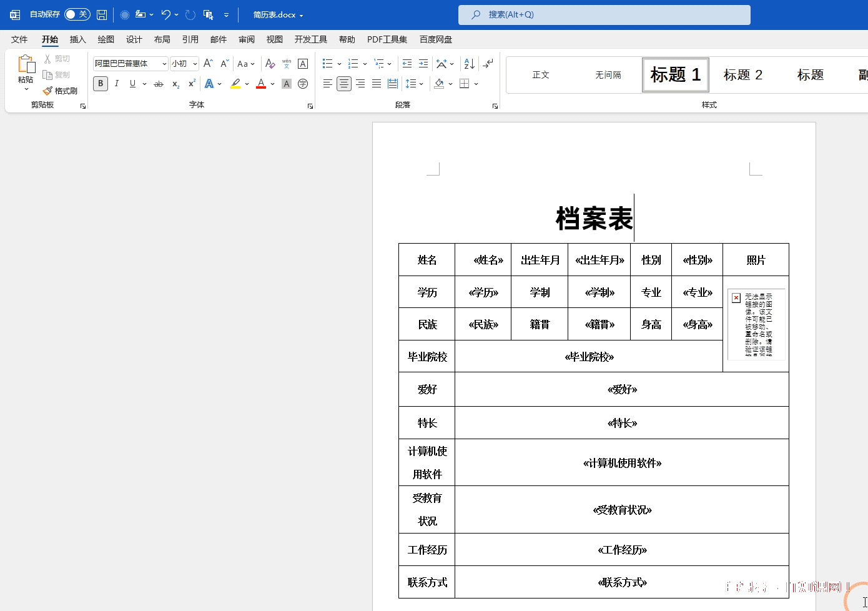Apply the 标题 2 heading style
The height and width of the screenshot is (611, 868).
pos(742,75)
